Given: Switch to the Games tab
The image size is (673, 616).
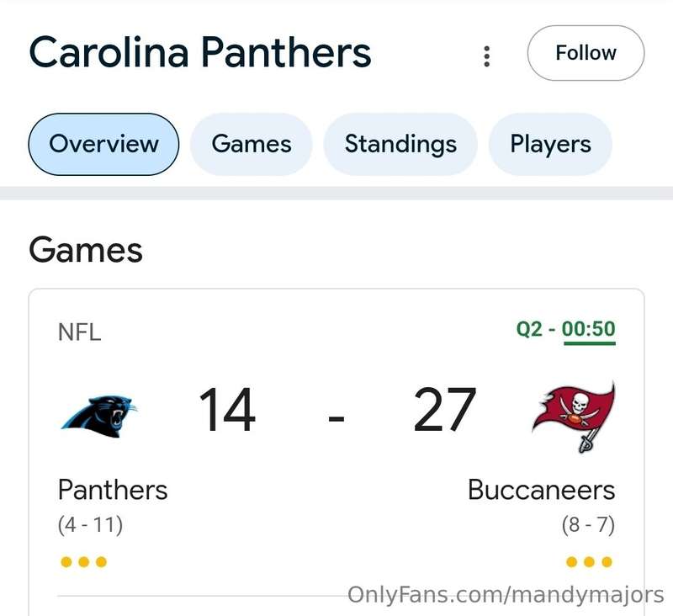Looking at the screenshot, I should click(251, 144).
